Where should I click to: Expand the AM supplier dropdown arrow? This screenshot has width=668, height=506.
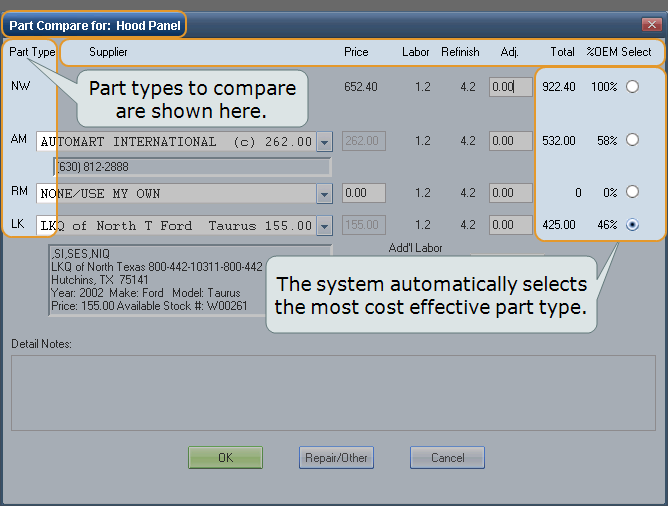(x=323, y=142)
